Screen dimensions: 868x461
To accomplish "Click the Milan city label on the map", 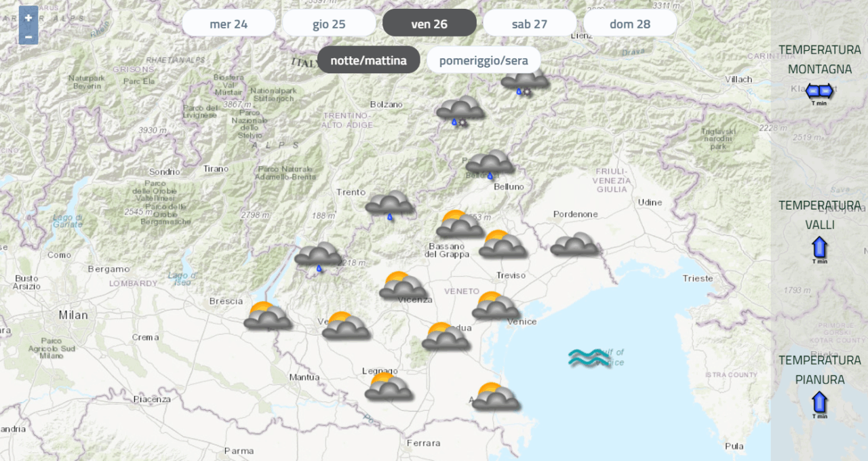I will pyautogui.click(x=73, y=315).
